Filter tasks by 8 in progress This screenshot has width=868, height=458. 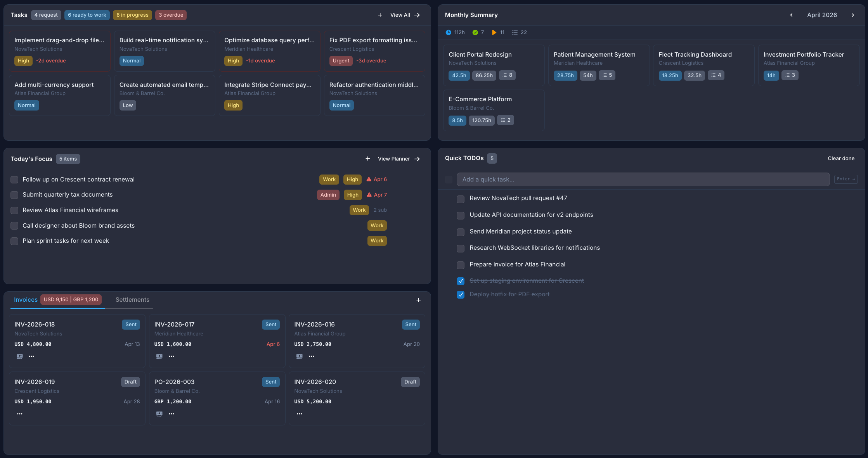[132, 15]
